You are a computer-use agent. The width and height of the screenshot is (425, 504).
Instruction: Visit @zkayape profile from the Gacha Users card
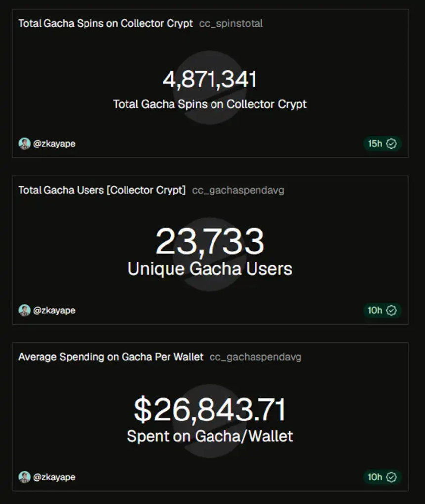pyautogui.click(x=54, y=310)
